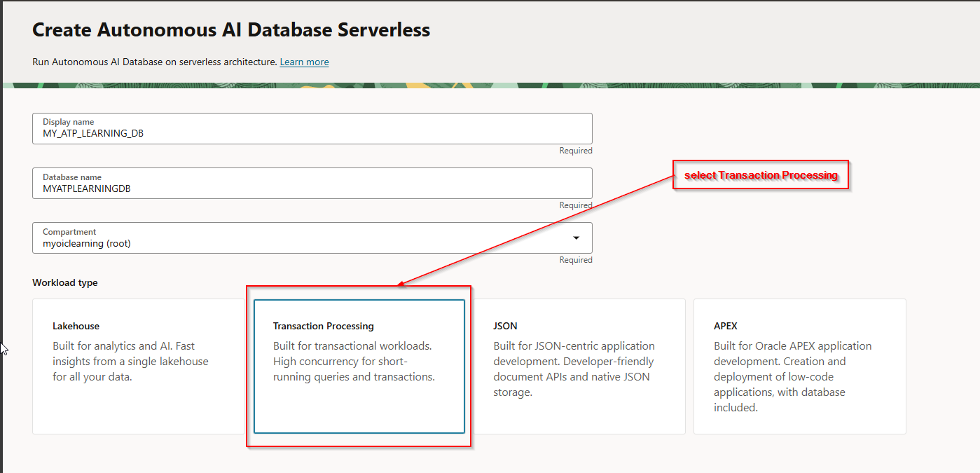Click the MY_ATP_LEARNING_DB text value
The image size is (980, 473).
[93, 133]
